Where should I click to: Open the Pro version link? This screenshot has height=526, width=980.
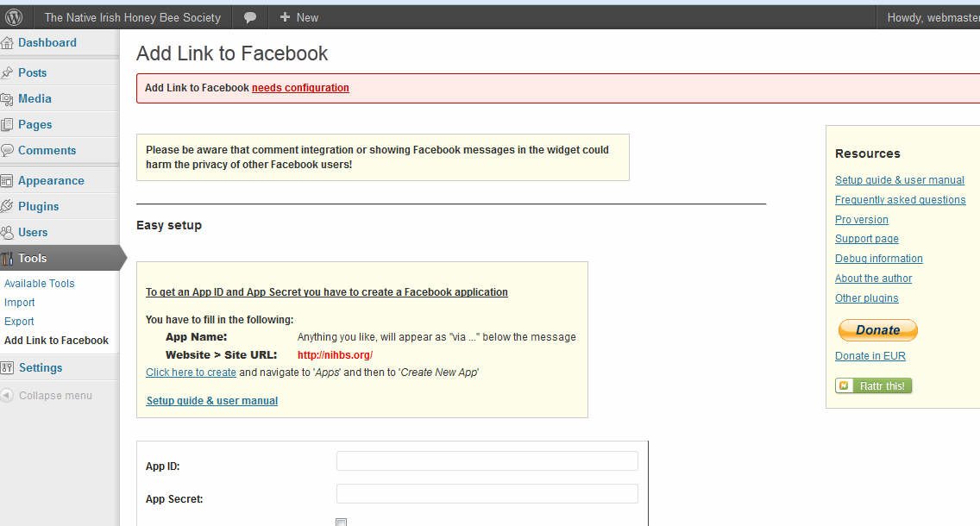click(861, 220)
